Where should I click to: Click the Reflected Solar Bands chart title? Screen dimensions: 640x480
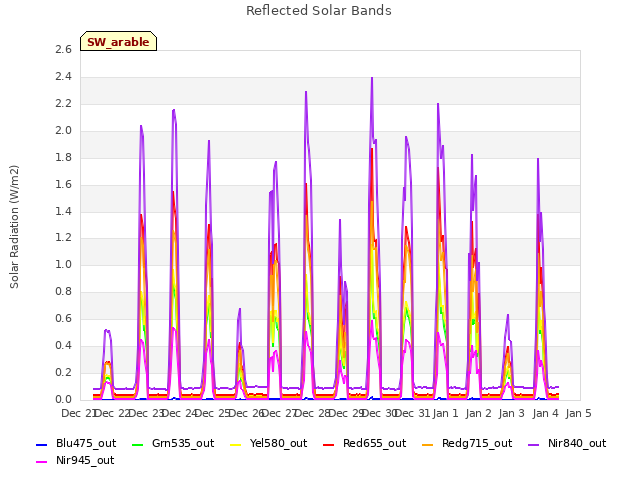click(x=319, y=11)
